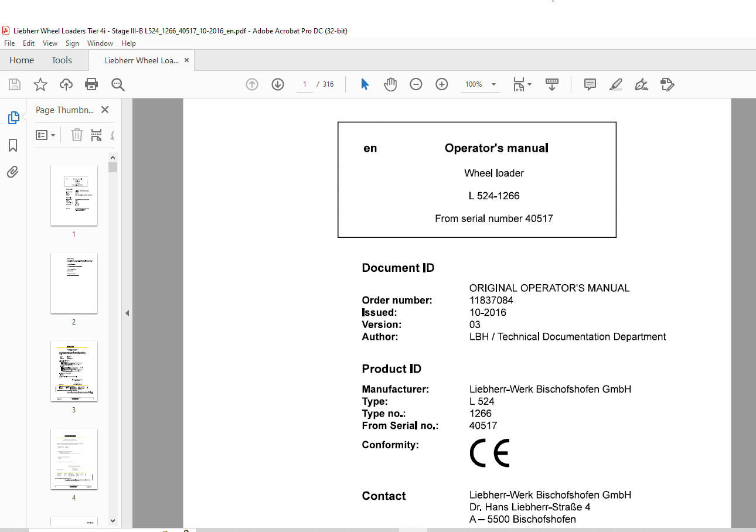Click "Dr. Hans Liebherr-Straße 4" address line
756x532 pixels.
[x=530, y=507]
